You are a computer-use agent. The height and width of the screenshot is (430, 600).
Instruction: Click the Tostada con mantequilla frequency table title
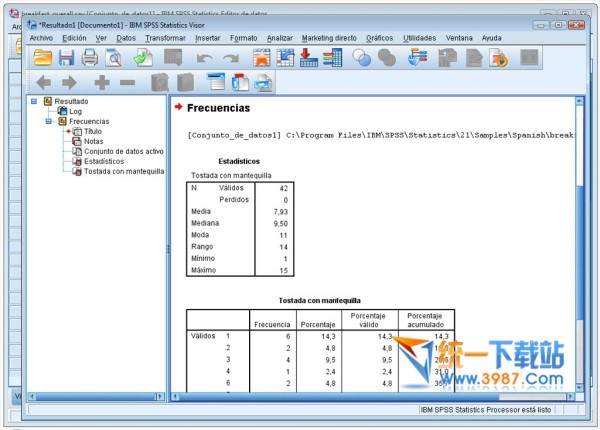[x=320, y=301]
